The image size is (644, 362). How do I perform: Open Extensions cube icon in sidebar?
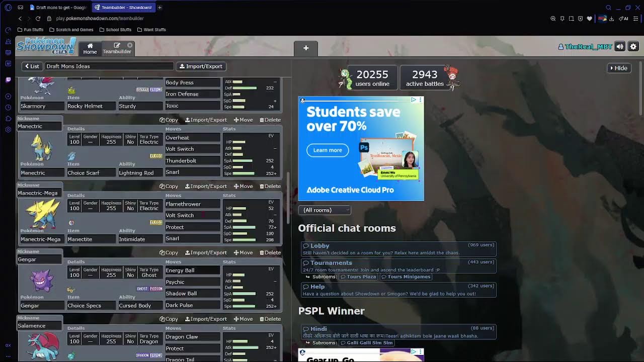pyautogui.click(x=8, y=119)
